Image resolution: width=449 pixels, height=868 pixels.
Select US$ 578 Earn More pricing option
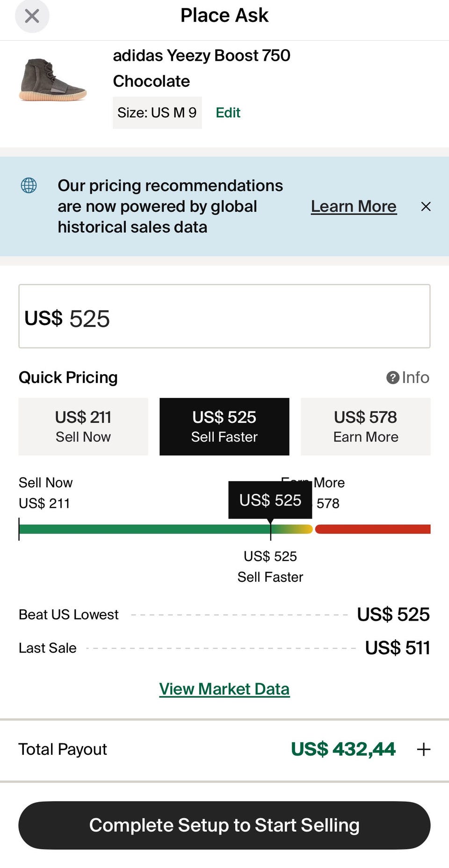(365, 427)
